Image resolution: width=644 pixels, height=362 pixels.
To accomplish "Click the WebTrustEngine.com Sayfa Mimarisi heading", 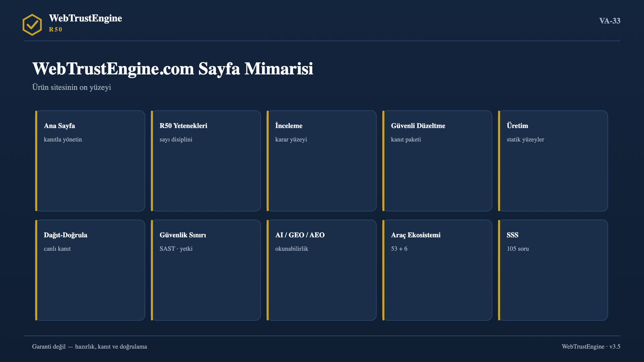I will click(x=173, y=69).
